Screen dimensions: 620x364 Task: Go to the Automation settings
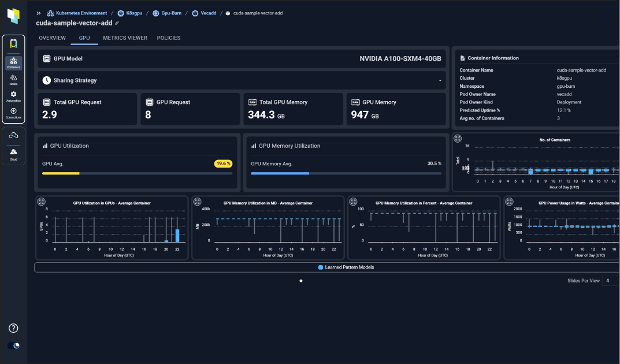click(x=13, y=96)
